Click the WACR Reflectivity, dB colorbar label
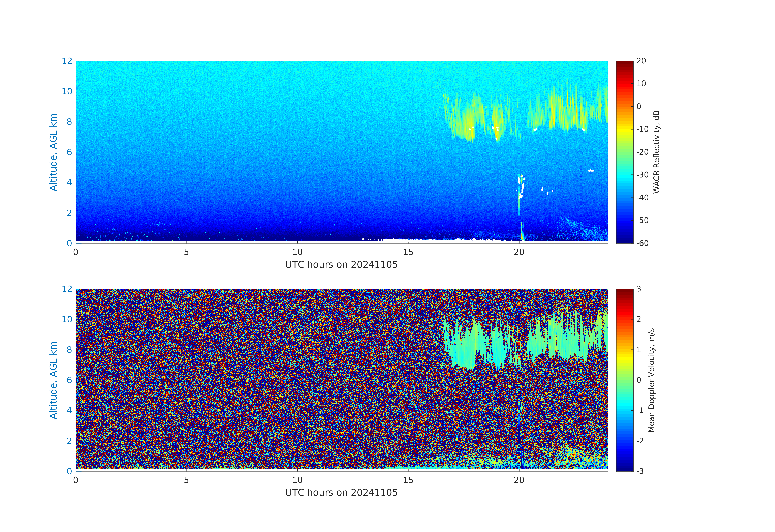This screenshot has width=775, height=532. 656,152
